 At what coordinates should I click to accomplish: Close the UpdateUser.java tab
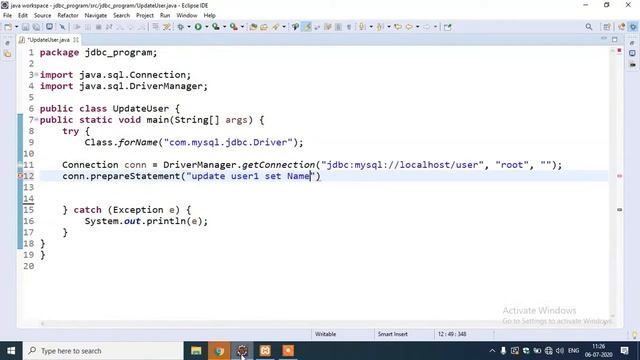pos(76,40)
